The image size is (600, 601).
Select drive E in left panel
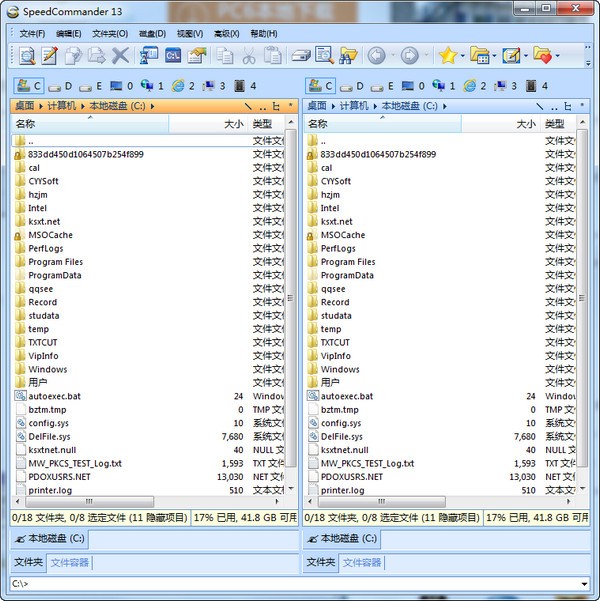pos(91,86)
